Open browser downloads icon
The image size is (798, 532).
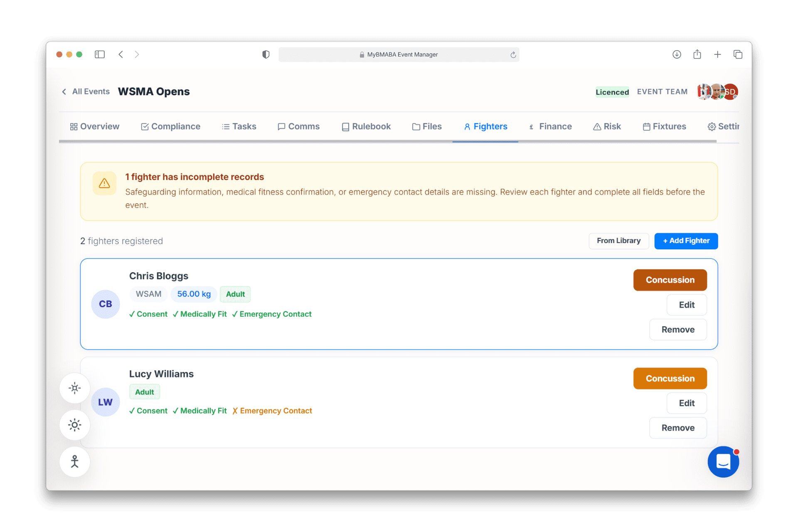click(677, 54)
